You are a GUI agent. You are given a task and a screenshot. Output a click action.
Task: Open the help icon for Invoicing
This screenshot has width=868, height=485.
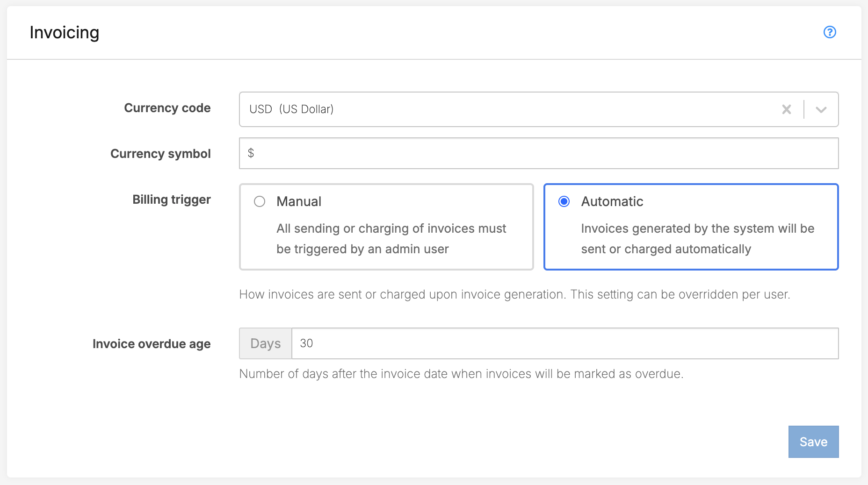(x=830, y=32)
